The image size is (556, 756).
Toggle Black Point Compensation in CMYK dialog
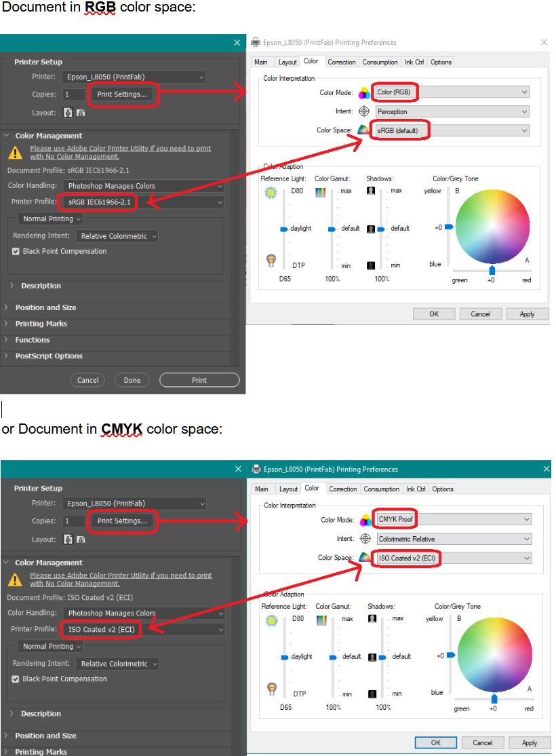pos(16,679)
